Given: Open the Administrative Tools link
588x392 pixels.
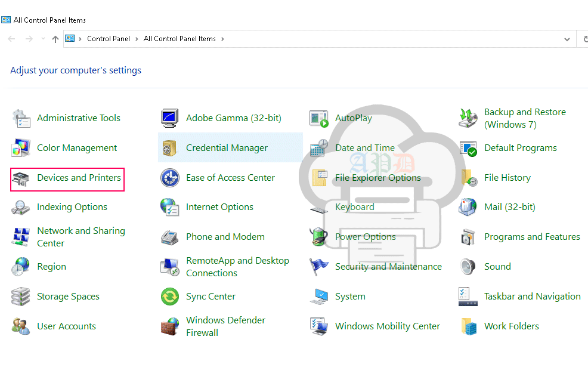Looking at the screenshot, I should click(x=79, y=118).
